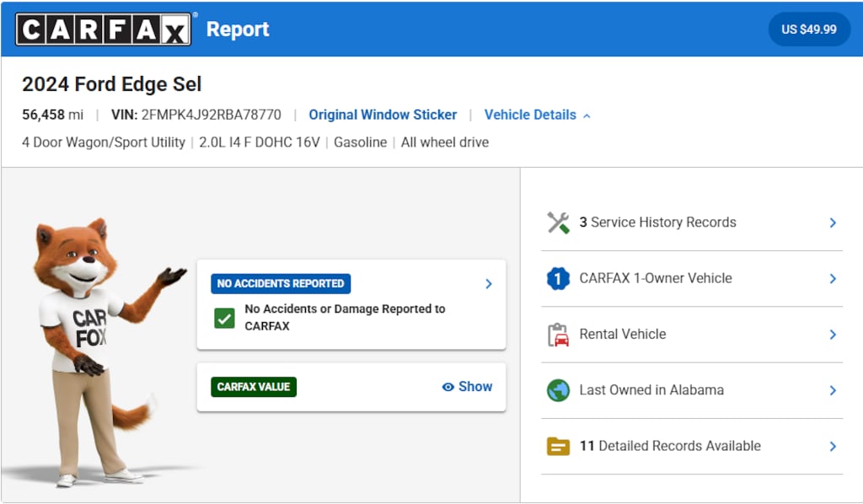The height and width of the screenshot is (504, 863).
Task: Open CARFAX 1-Owner Vehicle details
Action: pyautogui.click(x=692, y=278)
